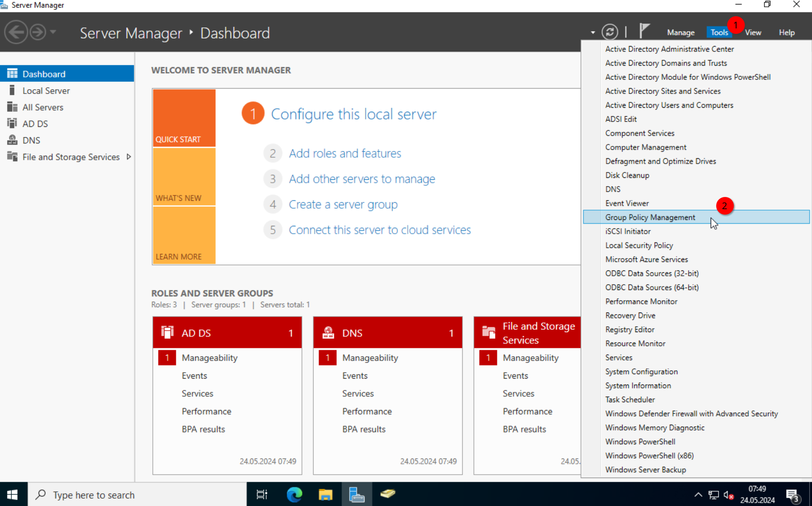Open the View menu
This screenshot has height=506, width=812.
coord(753,32)
